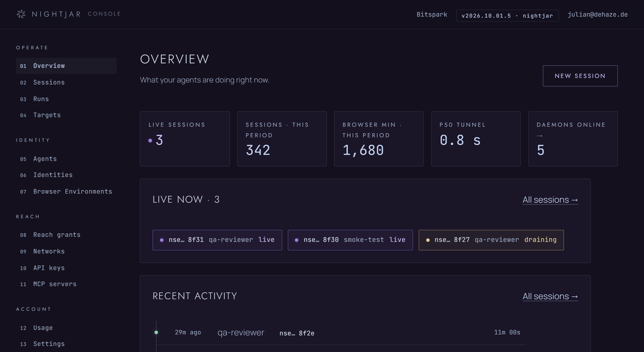Open smoke-test session nse… 8f30 chip
This screenshot has height=352, width=644.
pos(350,240)
